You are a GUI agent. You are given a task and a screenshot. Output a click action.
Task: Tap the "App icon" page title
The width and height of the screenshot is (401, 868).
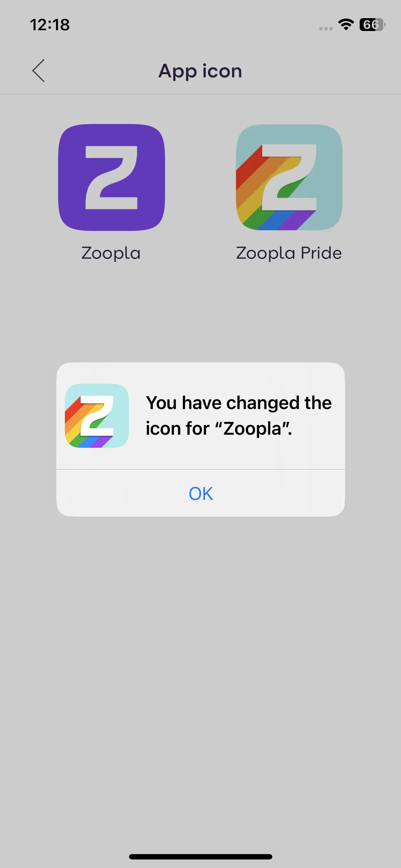click(x=200, y=71)
